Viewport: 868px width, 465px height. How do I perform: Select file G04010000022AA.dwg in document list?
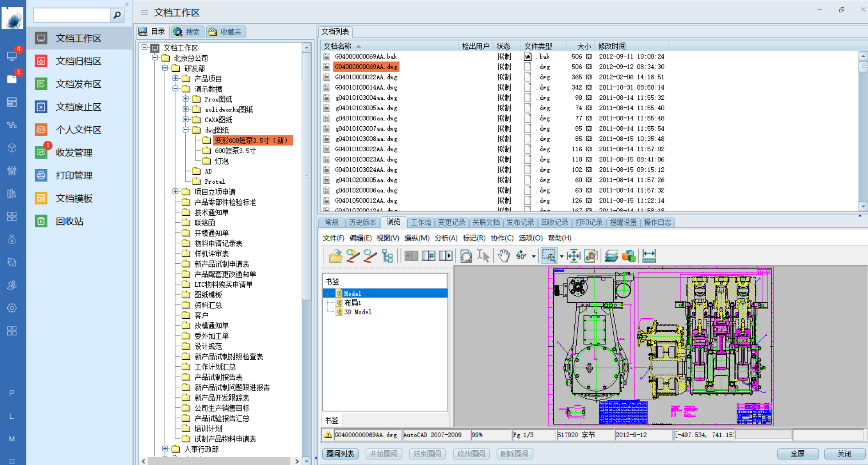(366, 77)
